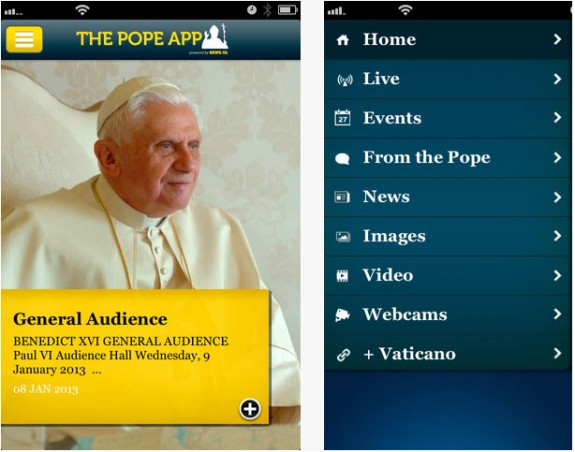Screen dimensions: 575x452
Task: Select the Vaticano chain link icon
Action: (344, 355)
